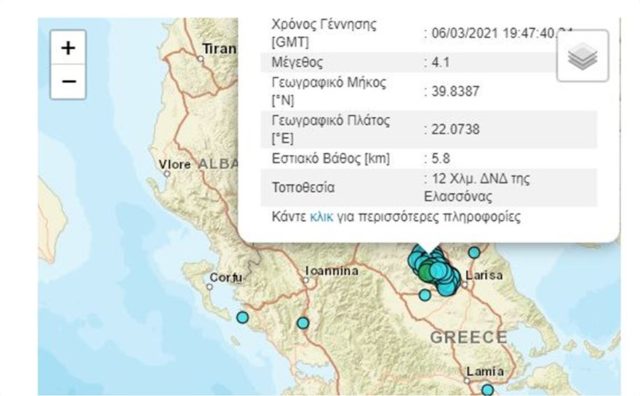Select the isolated marker southwest of cluster
Screen dimensions: 640x396
click(425, 295)
